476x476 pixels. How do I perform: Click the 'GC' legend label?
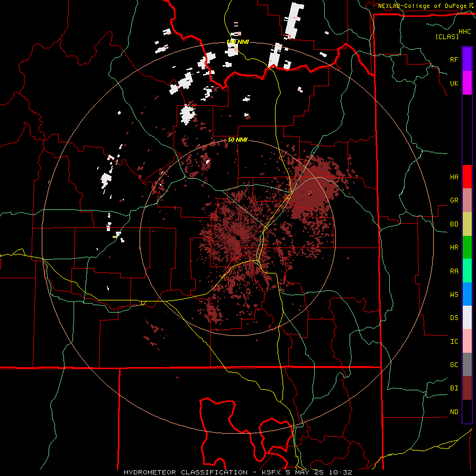point(454,365)
